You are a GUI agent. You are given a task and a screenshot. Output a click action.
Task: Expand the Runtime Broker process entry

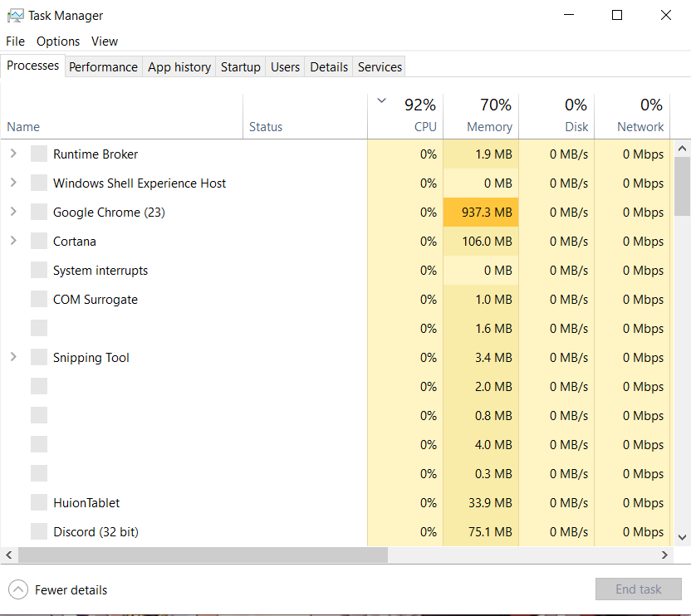[13, 154]
